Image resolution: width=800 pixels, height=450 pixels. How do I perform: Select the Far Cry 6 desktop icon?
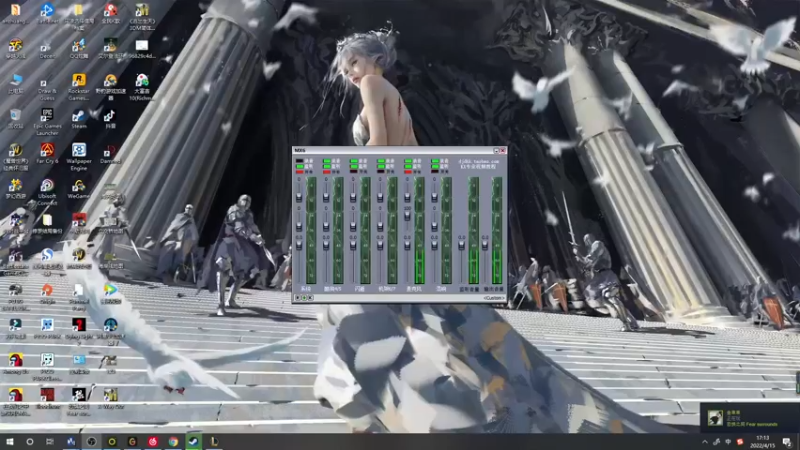[x=47, y=153]
